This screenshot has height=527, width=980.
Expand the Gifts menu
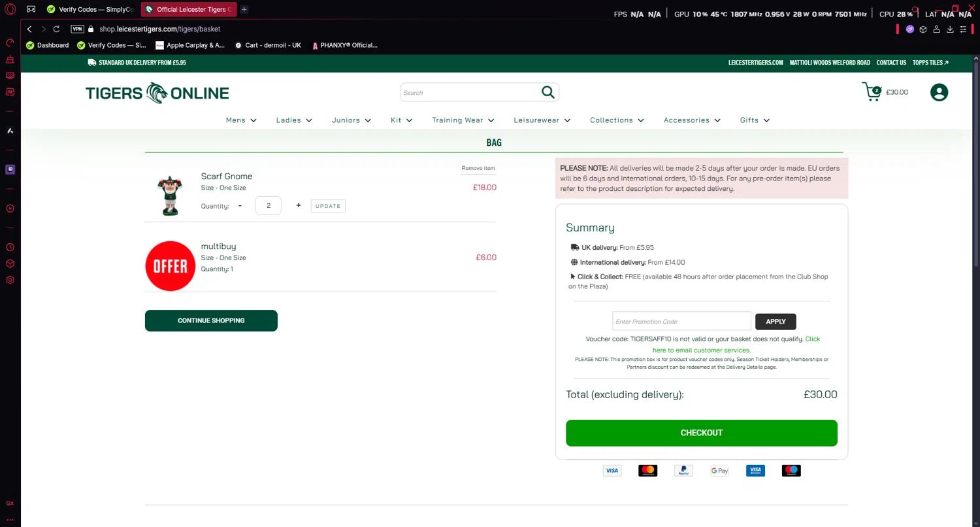(755, 120)
